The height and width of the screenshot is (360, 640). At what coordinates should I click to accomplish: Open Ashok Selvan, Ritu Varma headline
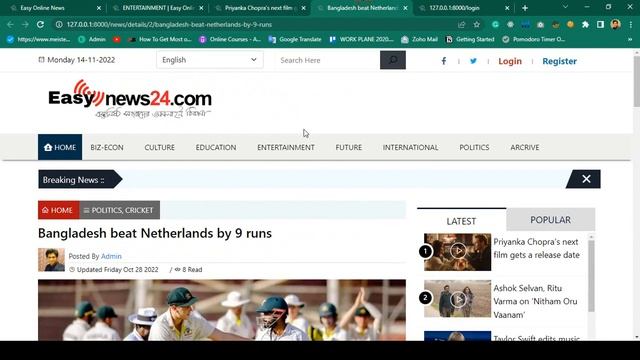pos(535,301)
